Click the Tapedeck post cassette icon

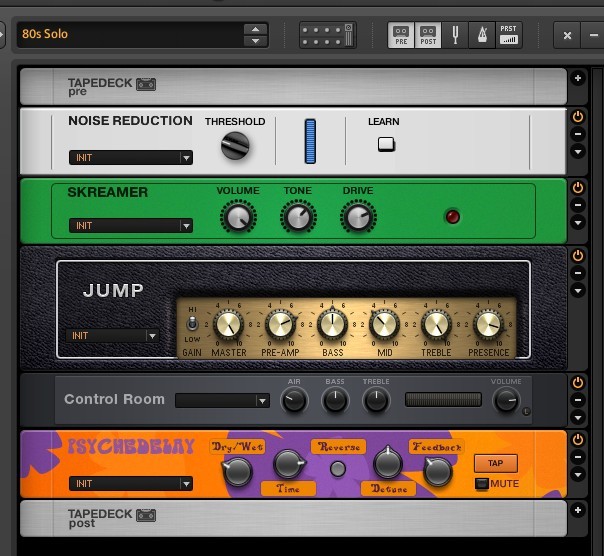pos(146,515)
